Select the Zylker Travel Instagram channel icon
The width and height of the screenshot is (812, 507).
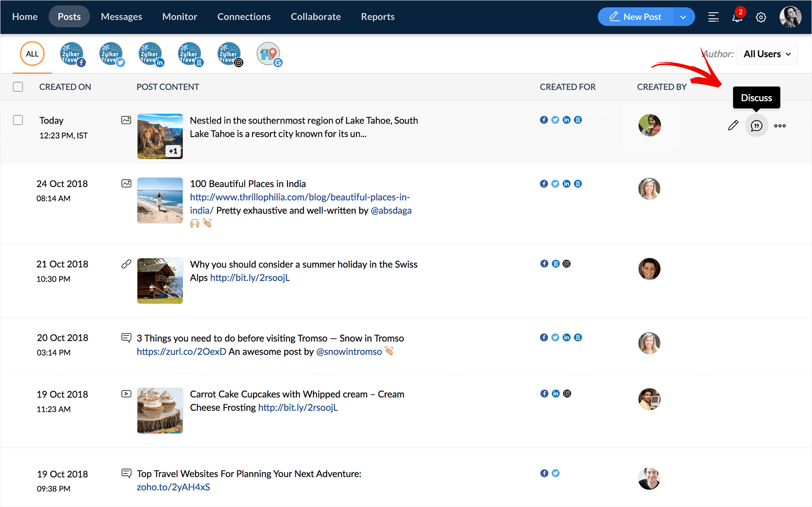click(229, 54)
